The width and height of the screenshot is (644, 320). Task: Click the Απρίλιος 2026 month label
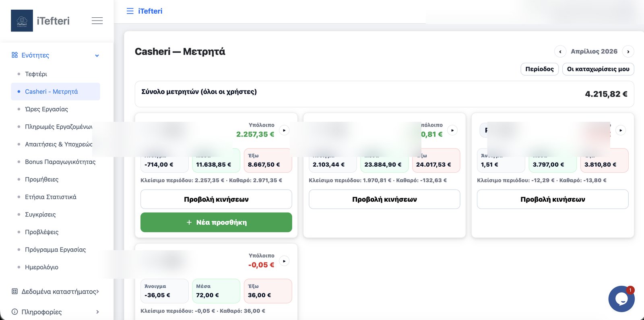594,52
